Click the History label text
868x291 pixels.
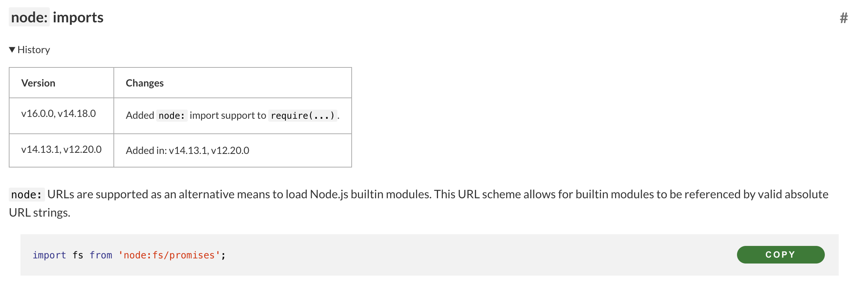pos(34,49)
